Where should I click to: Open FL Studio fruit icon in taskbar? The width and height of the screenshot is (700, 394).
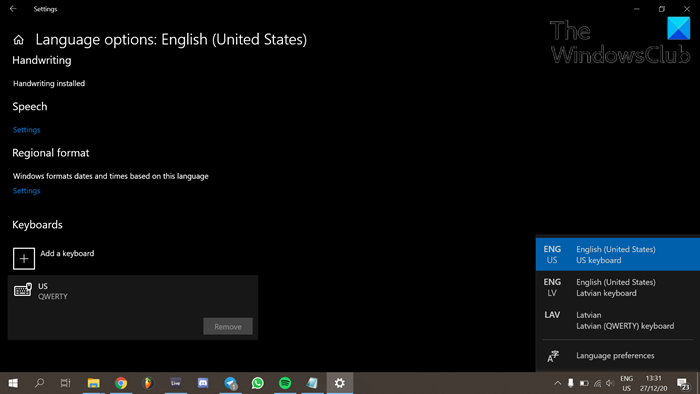coord(148,383)
